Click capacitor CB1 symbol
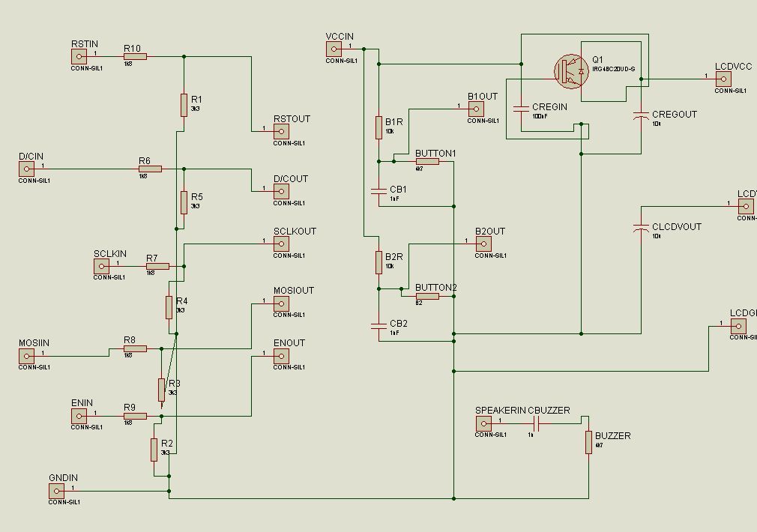Screen dimensions: 757x532 click(379, 191)
